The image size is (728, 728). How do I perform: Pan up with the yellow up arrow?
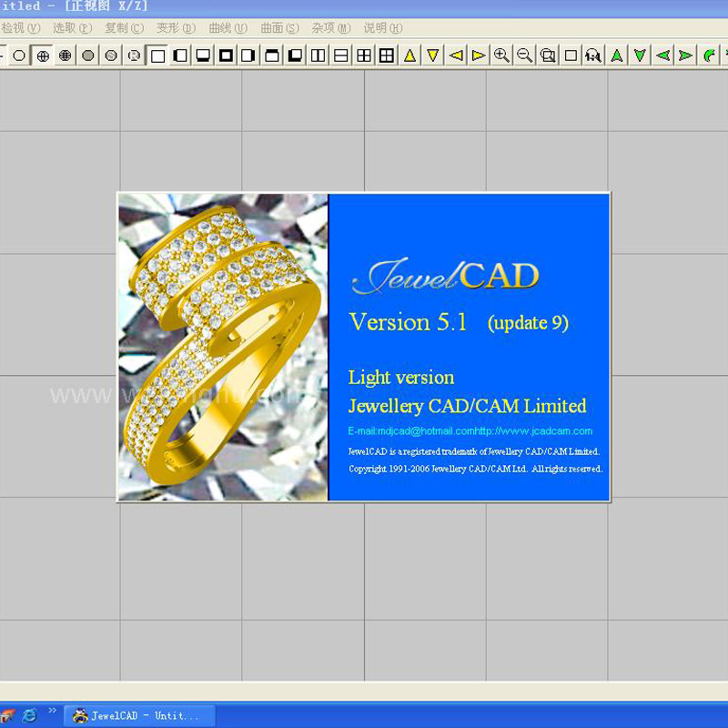(410, 56)
